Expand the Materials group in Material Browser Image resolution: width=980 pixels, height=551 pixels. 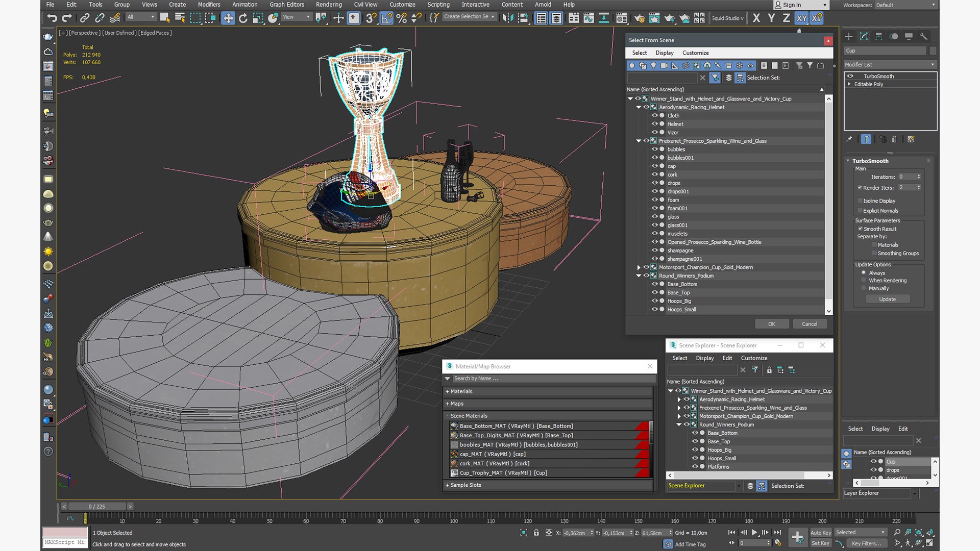tap(548, 391)
